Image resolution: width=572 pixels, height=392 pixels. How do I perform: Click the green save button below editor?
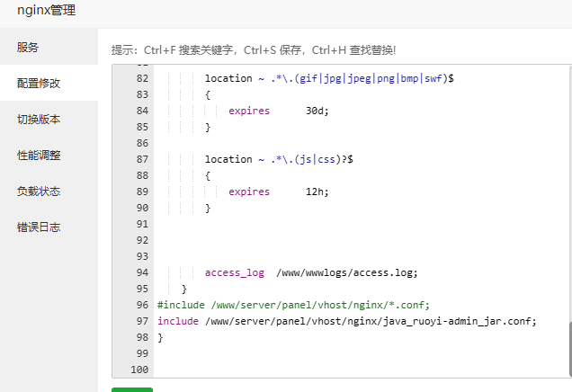[132, 389]
